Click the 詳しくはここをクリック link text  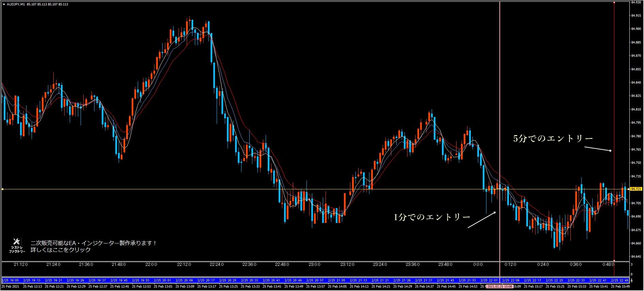point(61,250)
